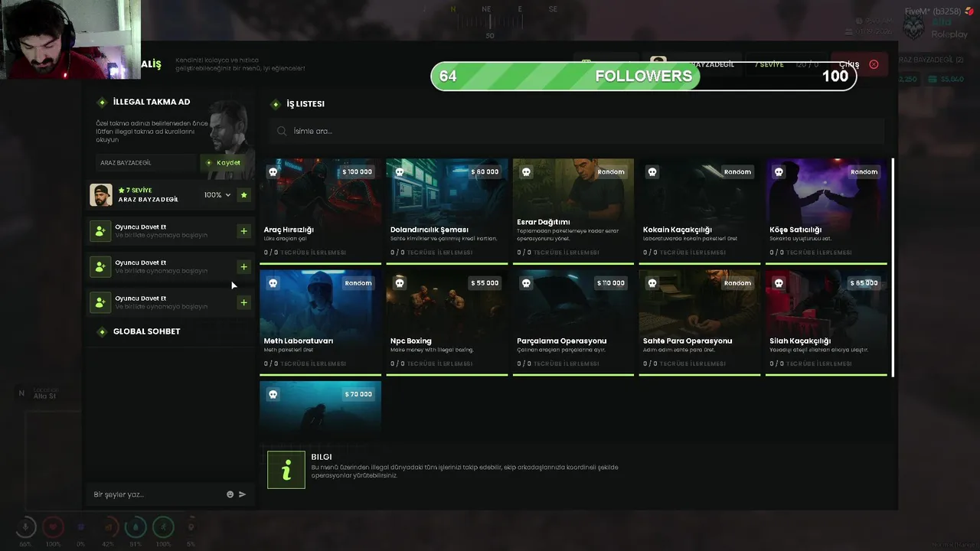Open the Esrar Dağıtımı job card
This screenshot has height=551, width=980.
point(573,211)
